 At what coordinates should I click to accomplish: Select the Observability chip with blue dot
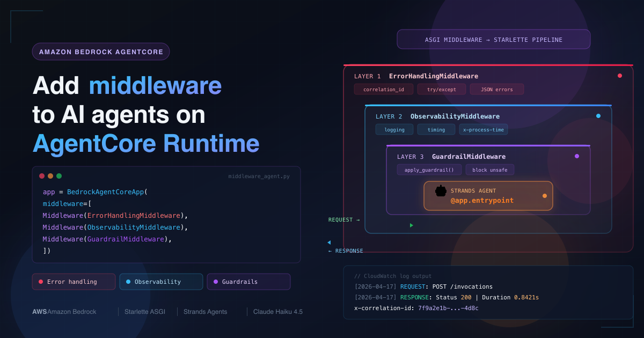[161, 282]
